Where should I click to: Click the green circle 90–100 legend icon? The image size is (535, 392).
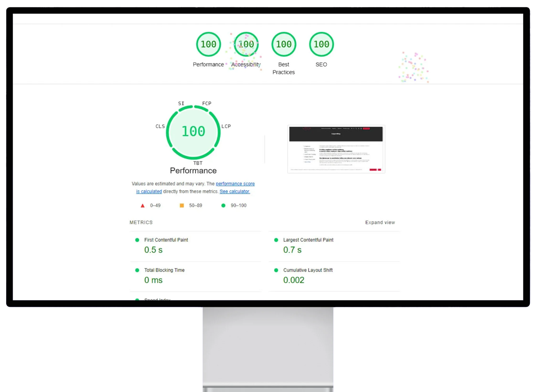(223, 205)
